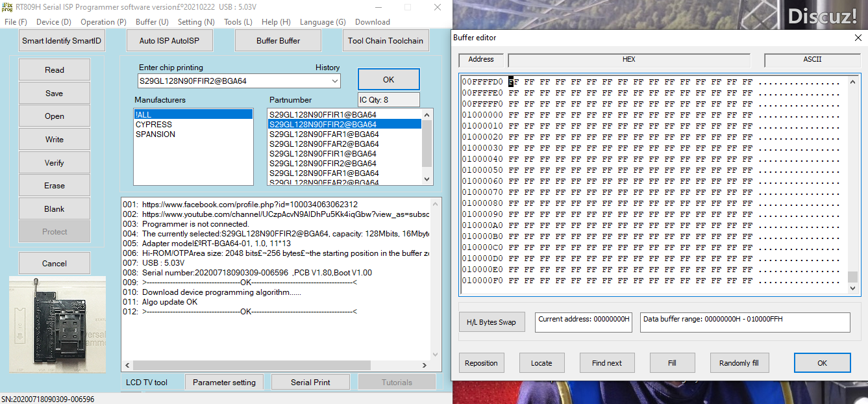
Task: Select CYPRESS in the Manufacturers list
Action: point(154,124)
